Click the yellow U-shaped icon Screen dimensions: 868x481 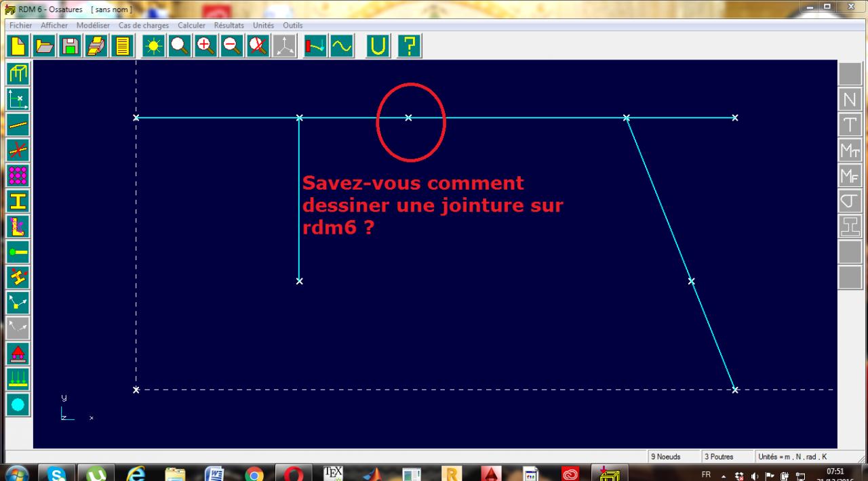click(378, 46)
